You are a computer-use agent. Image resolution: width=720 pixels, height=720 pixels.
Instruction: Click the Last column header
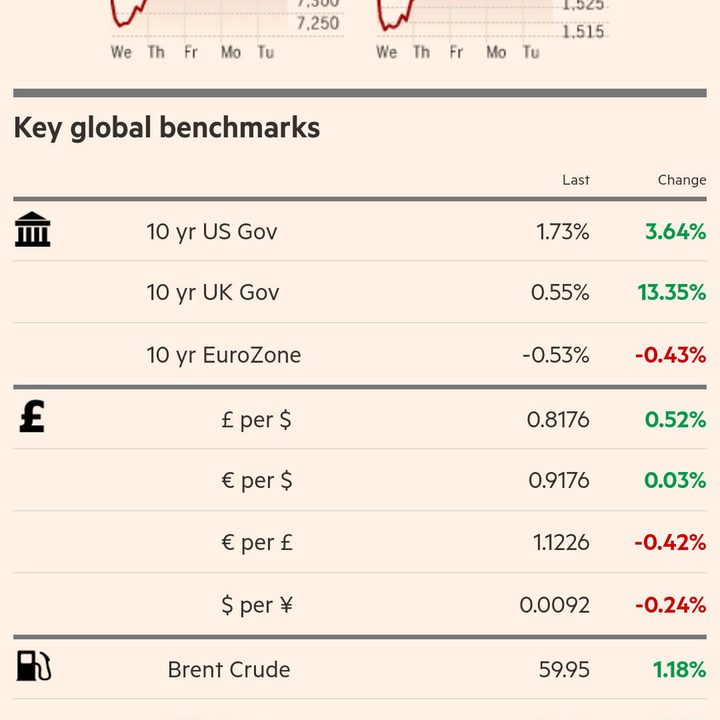pos(576,180)
